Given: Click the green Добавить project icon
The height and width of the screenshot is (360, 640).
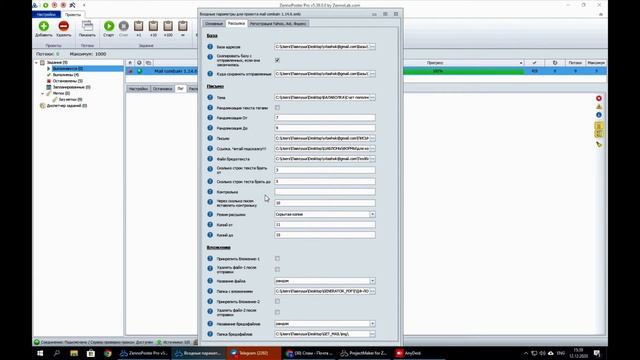Looking at the screenshot, I should (x=44, y=26).
